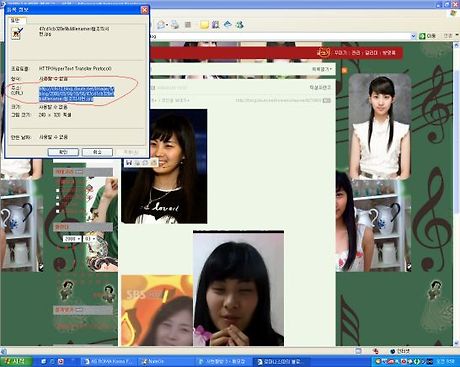Screen dimensions: 460x367
Task: Click the red quick launch icon on taskbar
Action: pyautogui.click(x=61, y=361)
